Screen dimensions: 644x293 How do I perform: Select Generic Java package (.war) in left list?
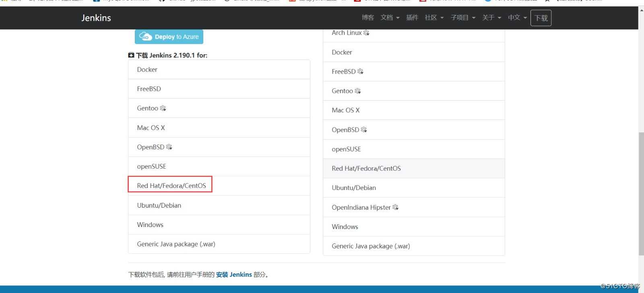point(219,244)
